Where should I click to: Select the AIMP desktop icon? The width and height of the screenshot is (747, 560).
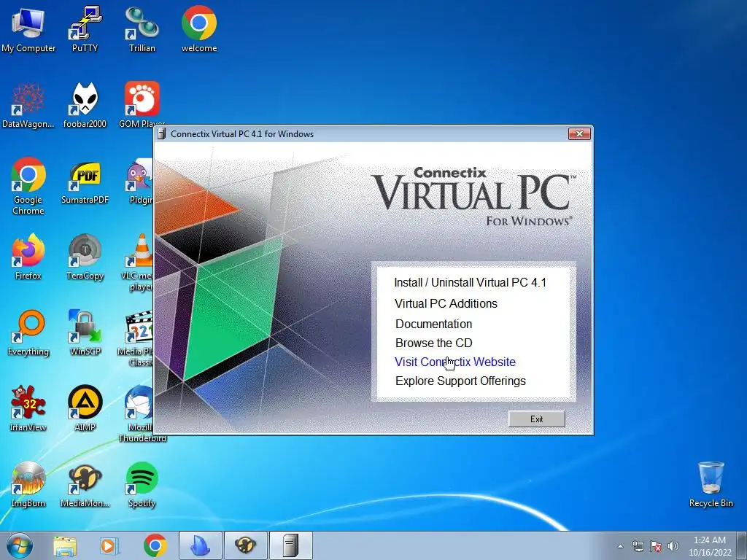[85, 408]
